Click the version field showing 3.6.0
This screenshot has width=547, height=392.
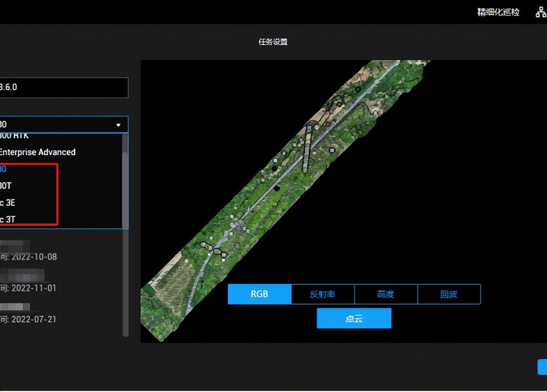click(63, 88)
